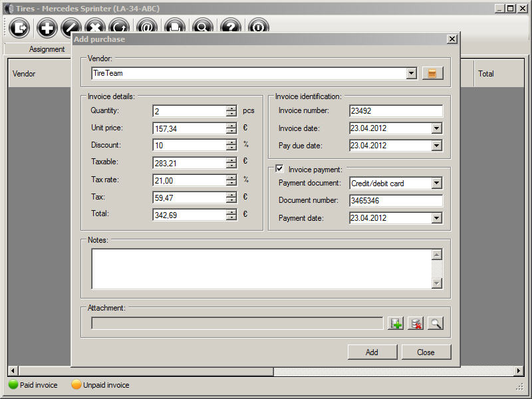Remove the attachment with the red X icon
This screenshot has height=399, width=532.
click(416, 324)
